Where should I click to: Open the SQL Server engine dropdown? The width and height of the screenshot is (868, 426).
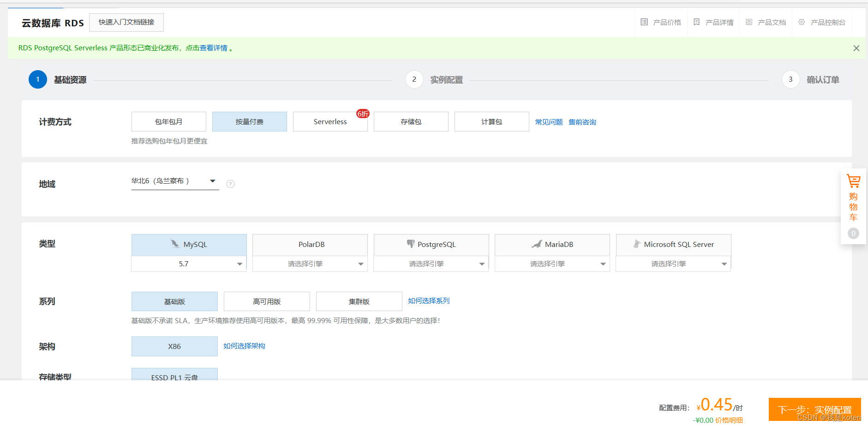[x=673, y=264]
